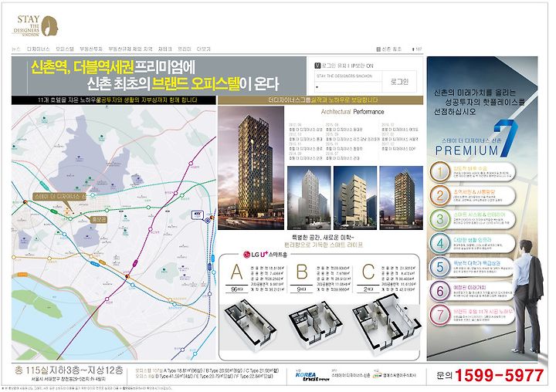Click the purple premium item 6 heading text

coord(470,288)
